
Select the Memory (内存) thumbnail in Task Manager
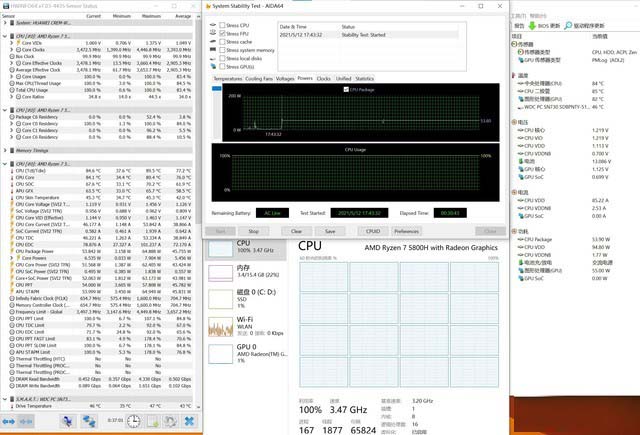point(220,273)
